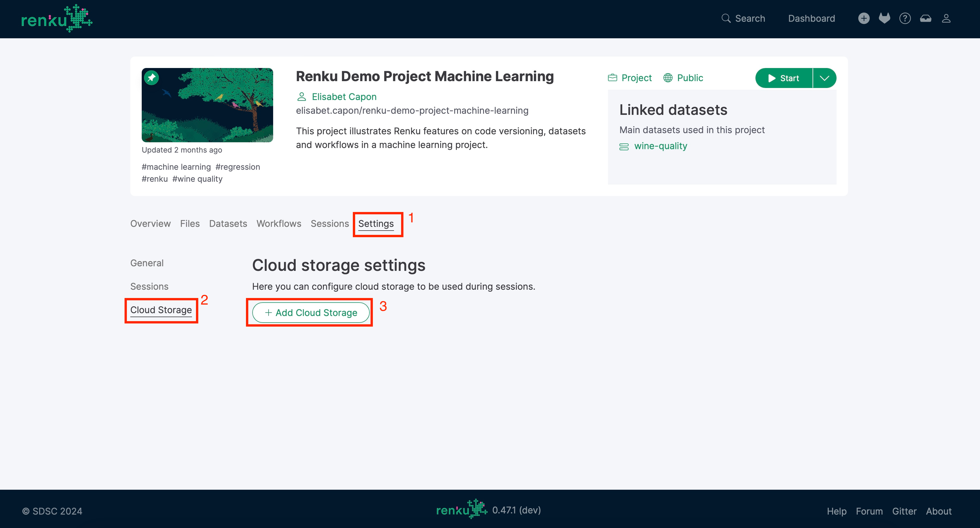Click the project path elisabet.capon/renku-demo-project-machine-learning

pyautogui.click(x=412, y=111)
